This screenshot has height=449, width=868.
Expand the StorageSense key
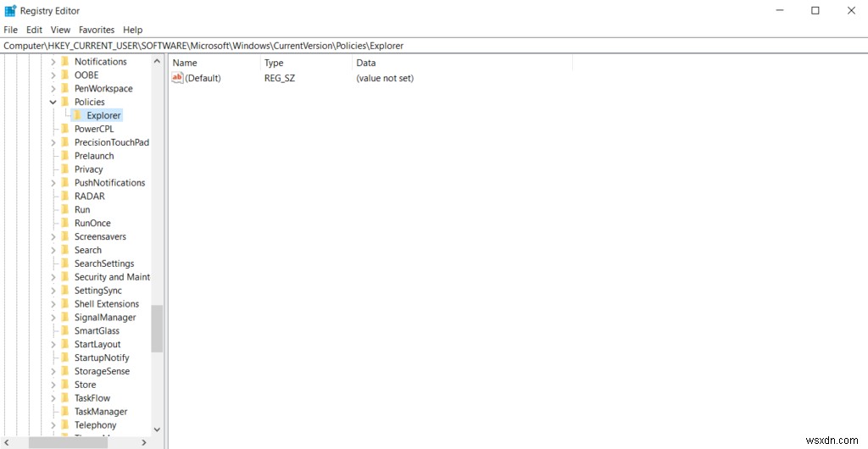53,372
